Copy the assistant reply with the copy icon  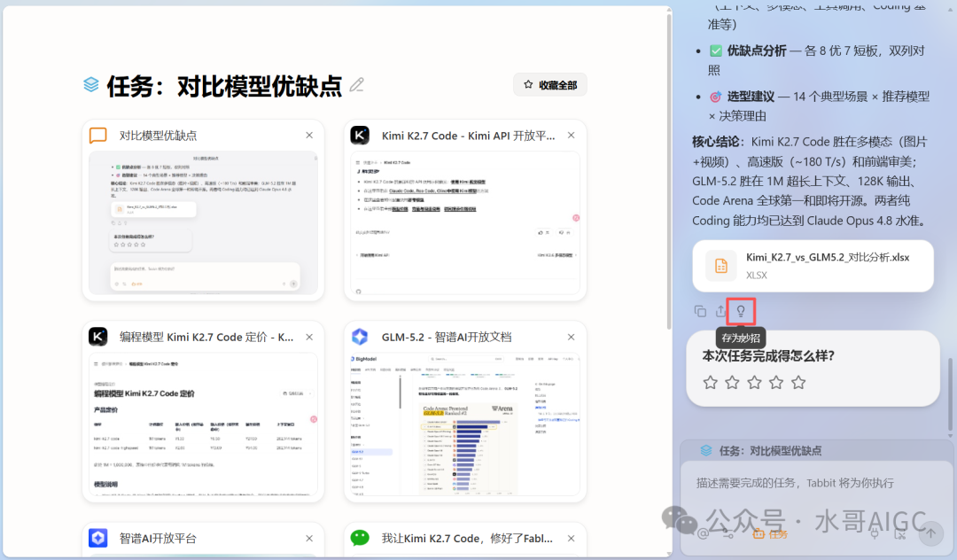point(700,311)
